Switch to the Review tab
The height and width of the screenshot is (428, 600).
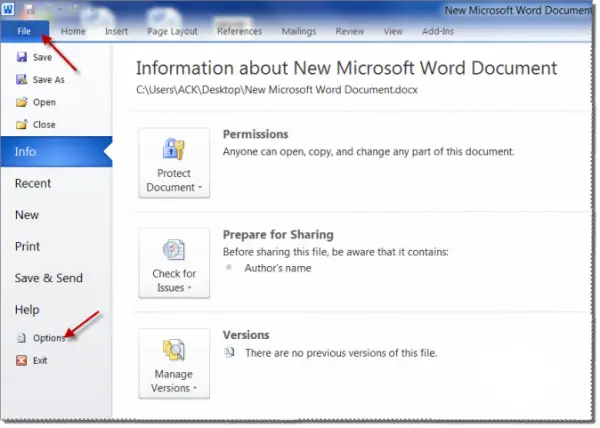coord(350,31)
